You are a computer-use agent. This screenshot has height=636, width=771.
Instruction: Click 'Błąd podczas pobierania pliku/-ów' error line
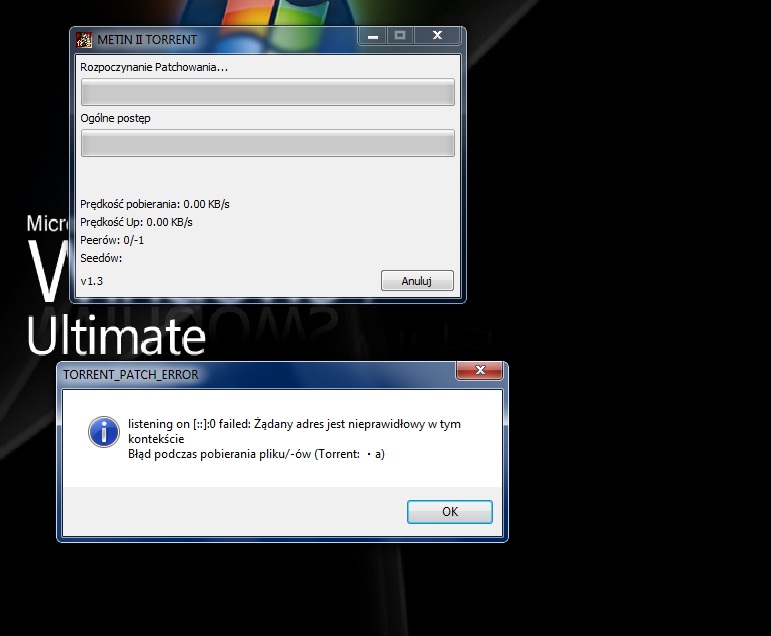[256, 454]
